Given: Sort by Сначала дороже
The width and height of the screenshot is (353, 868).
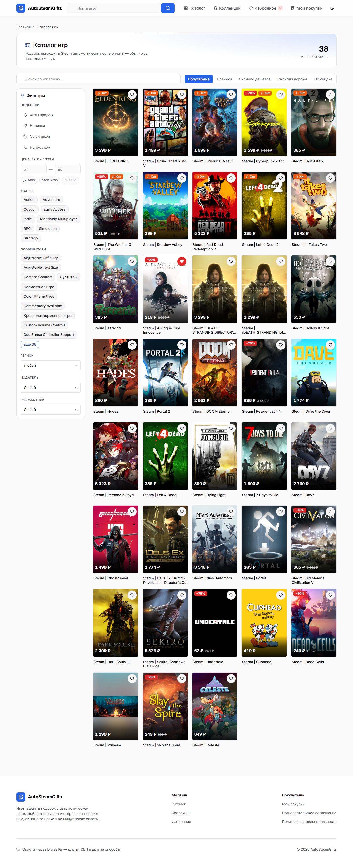Looking at the screenshot, I should click(x=292, y=79).
